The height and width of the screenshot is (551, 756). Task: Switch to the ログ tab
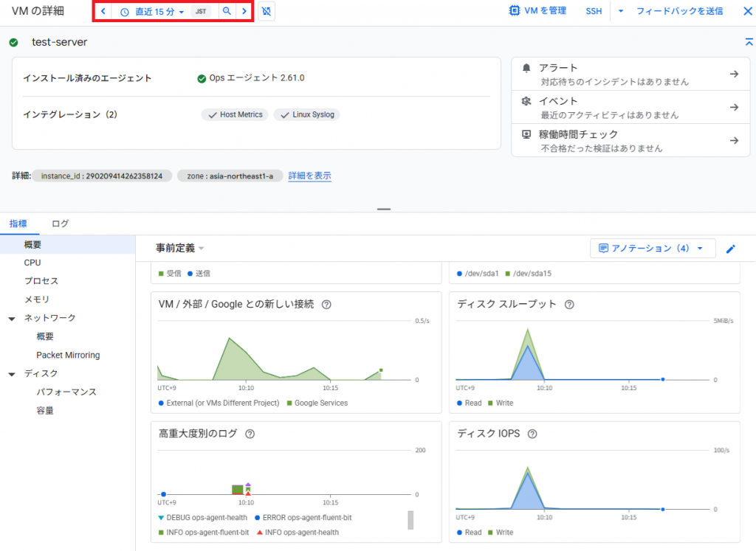60,223
